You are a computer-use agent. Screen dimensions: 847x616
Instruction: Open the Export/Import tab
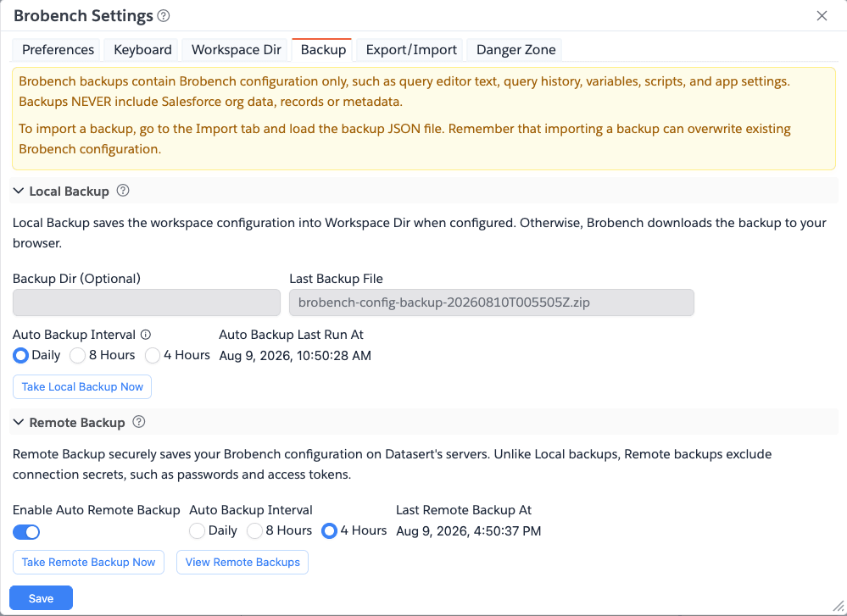click(411, 50)
